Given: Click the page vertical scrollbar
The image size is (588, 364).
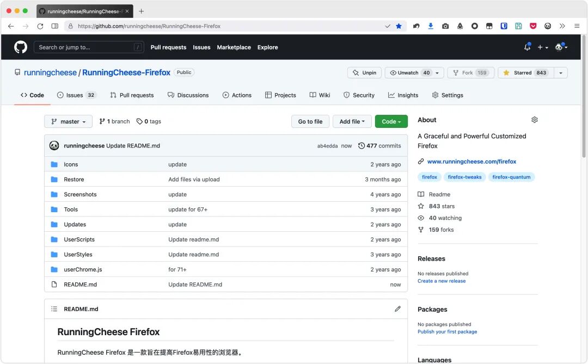Looking at the screenshot, I should [x=584, y=97].
